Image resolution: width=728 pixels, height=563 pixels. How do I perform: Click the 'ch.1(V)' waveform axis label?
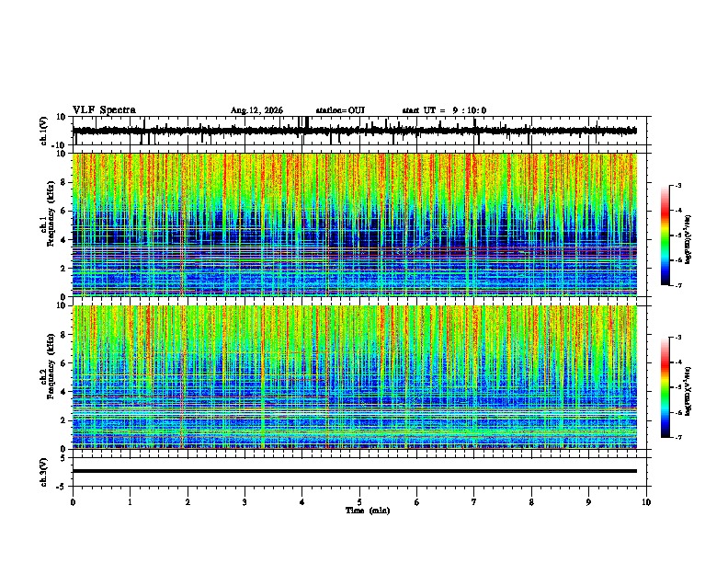click(x=44, y=131)
